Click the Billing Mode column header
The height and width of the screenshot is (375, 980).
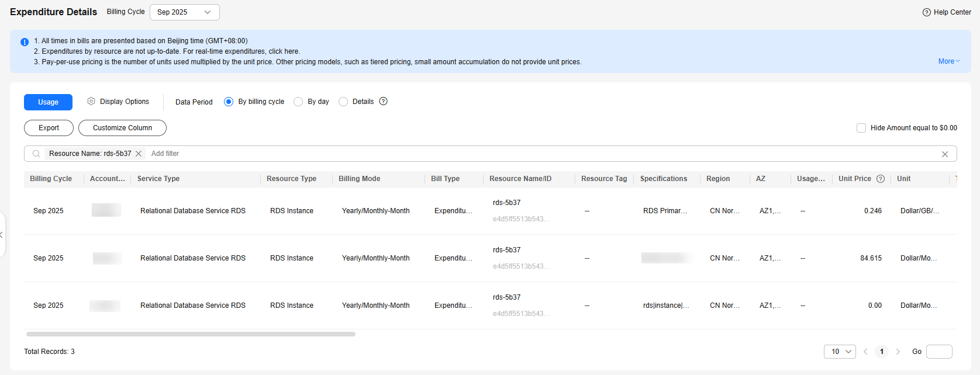359,179
